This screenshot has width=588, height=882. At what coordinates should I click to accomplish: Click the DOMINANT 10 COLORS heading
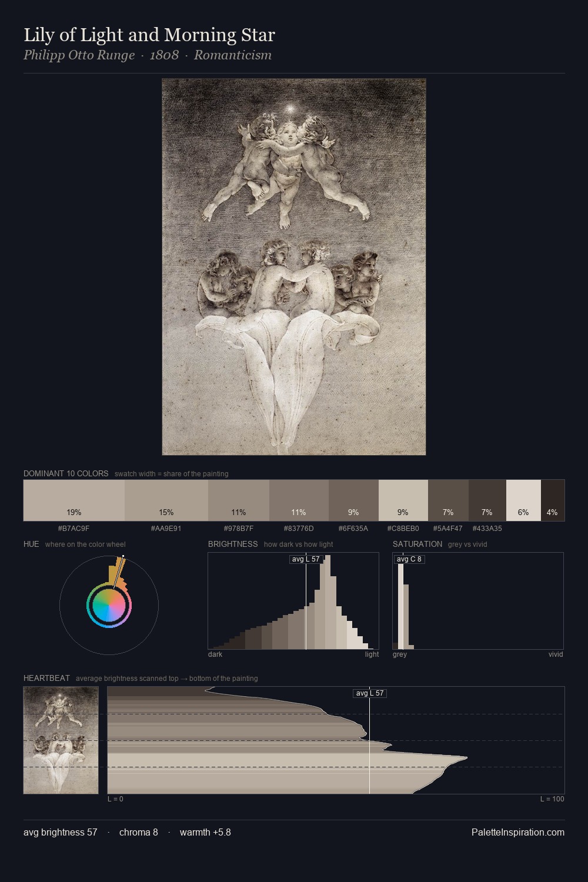click(x=66, y=474)
